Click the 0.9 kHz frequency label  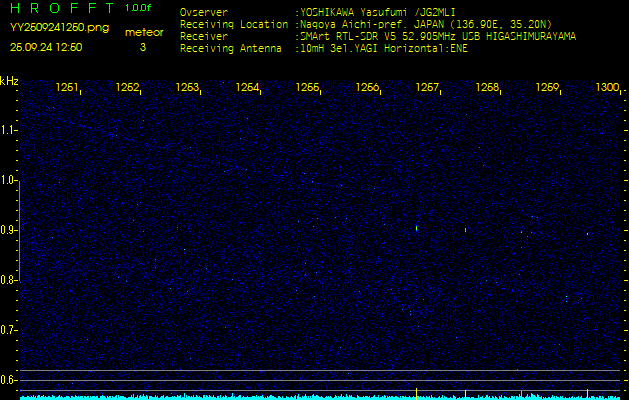click(x=9, y=230)
